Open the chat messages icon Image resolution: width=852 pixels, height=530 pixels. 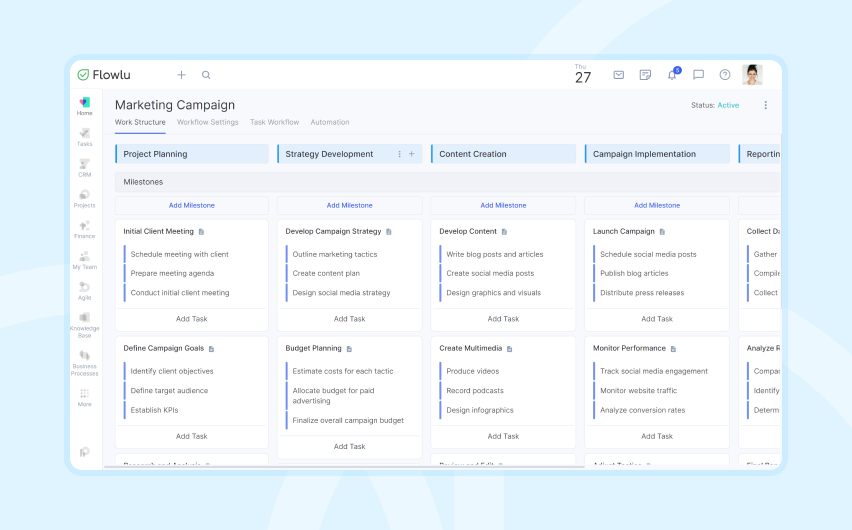coord(698,75)
